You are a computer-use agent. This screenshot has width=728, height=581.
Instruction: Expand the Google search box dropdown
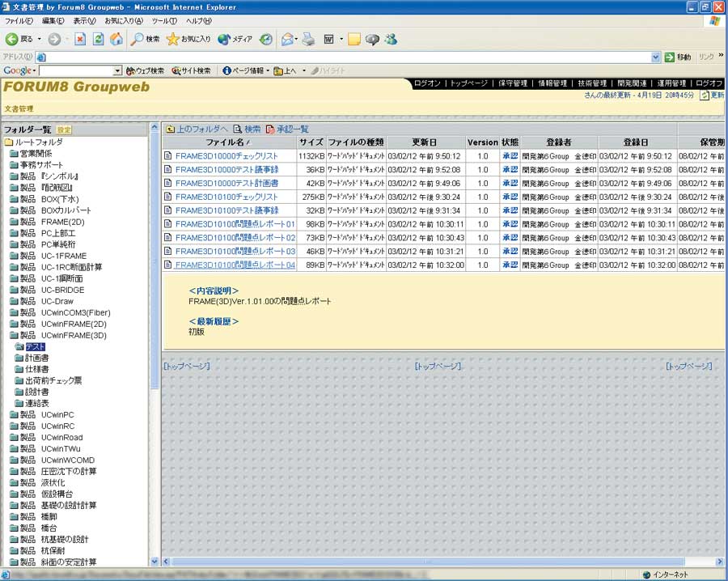tap(117, 70)
